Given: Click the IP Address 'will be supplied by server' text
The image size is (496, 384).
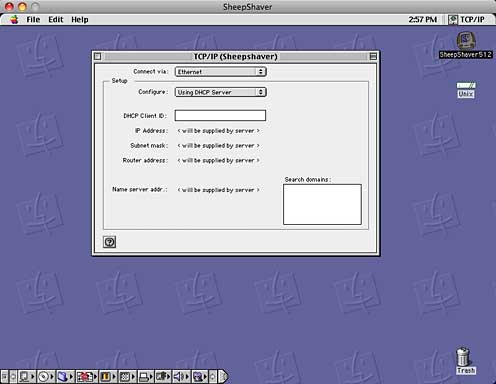Looking at the screenshot, I should [x=218, y=131].
